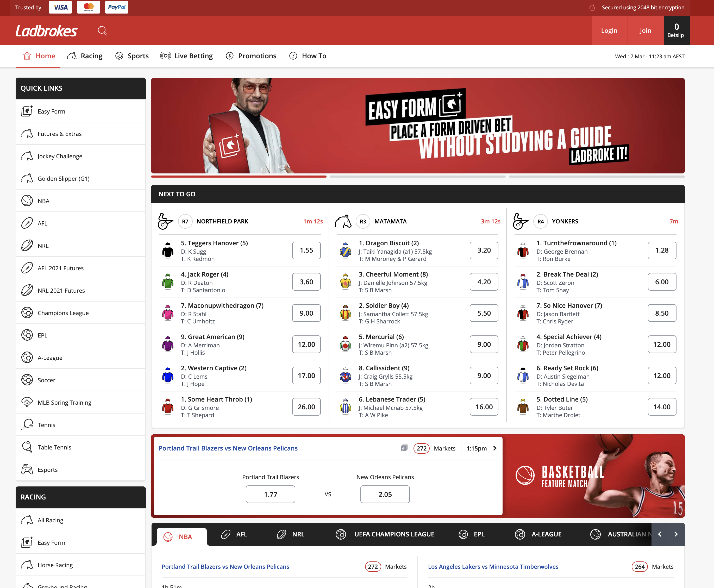This screenshot has height=588, width=714.
Task: Open the Racing navigation menu
Action: coord(85,56)
